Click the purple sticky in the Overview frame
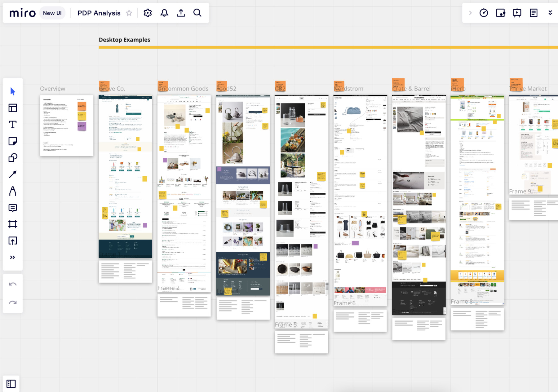 coord(82,126)
